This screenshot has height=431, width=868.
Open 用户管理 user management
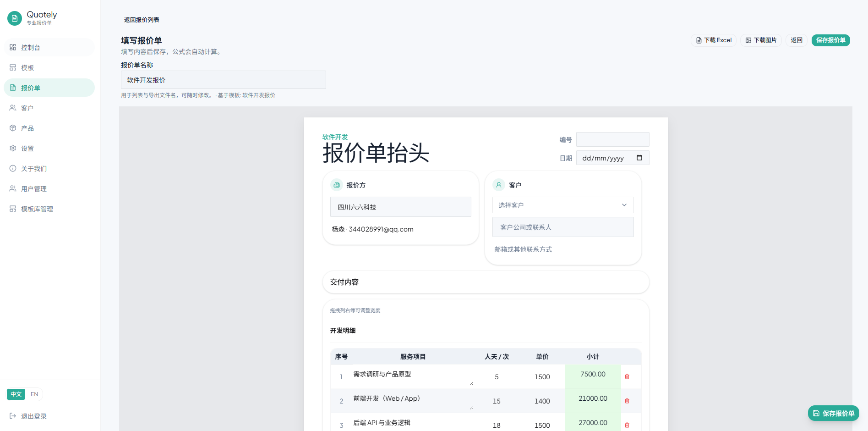tap(49, 188)
